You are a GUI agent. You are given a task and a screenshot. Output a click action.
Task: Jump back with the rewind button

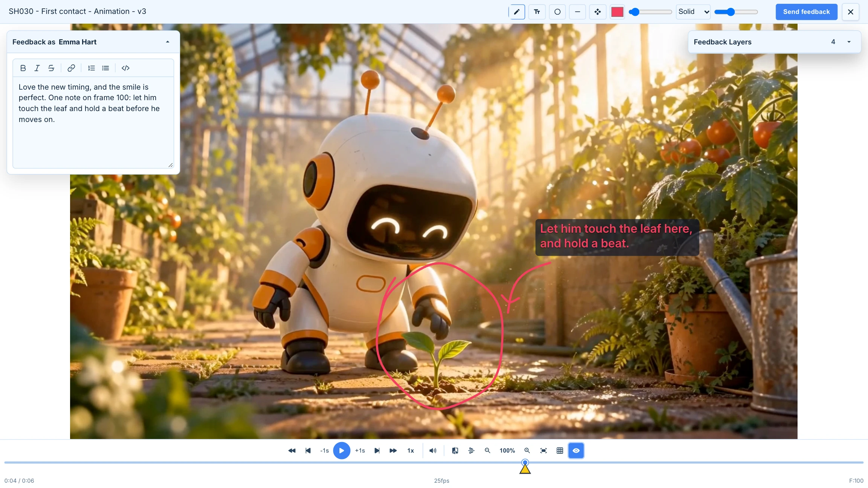[292, 451]
